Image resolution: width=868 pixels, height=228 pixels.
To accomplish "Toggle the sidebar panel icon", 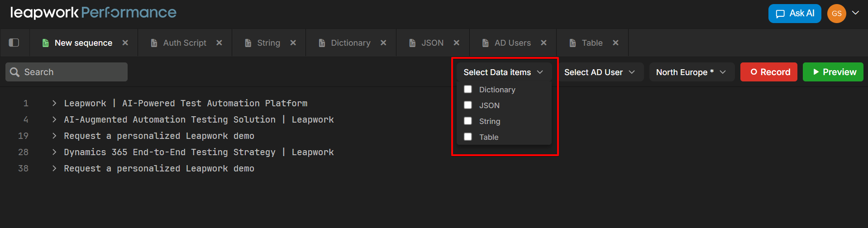I will pos(14,43).
